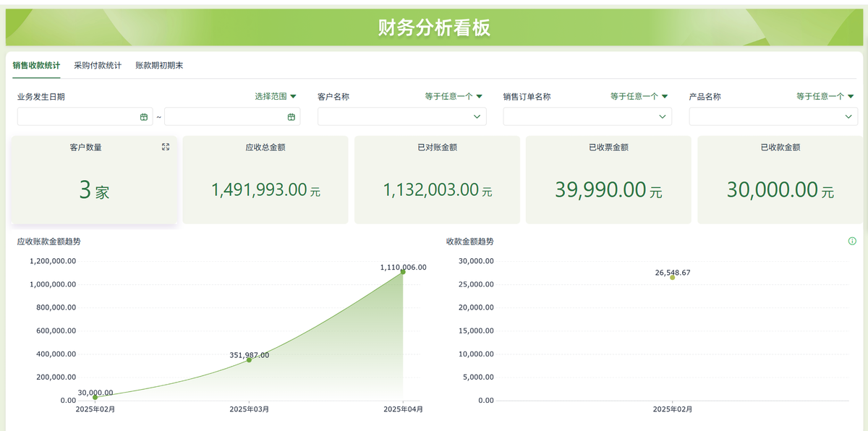Click the 351,987.00 data point for 2025年03月
Image resolution: width=868 pixels, height=431 pixels.
(250, 359)
